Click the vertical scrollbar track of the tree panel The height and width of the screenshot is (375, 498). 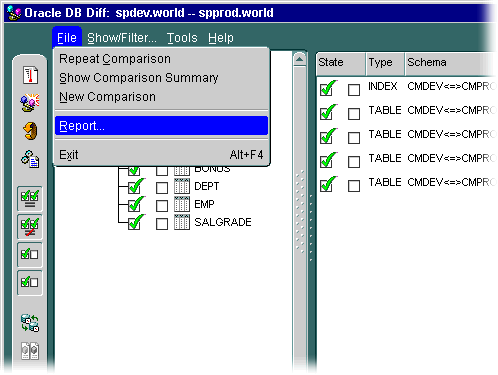pyautogui.click(x=300, y=217)
